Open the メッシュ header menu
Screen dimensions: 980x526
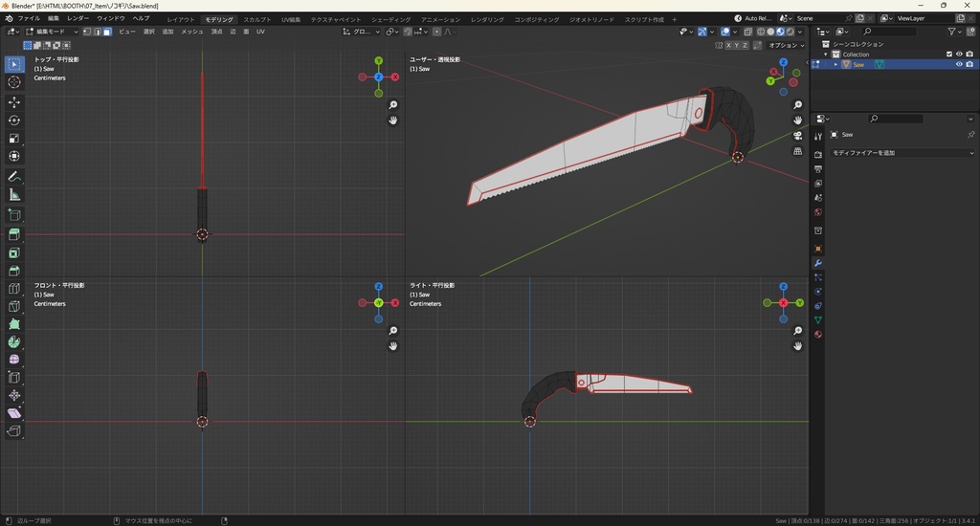click(191, 32)
